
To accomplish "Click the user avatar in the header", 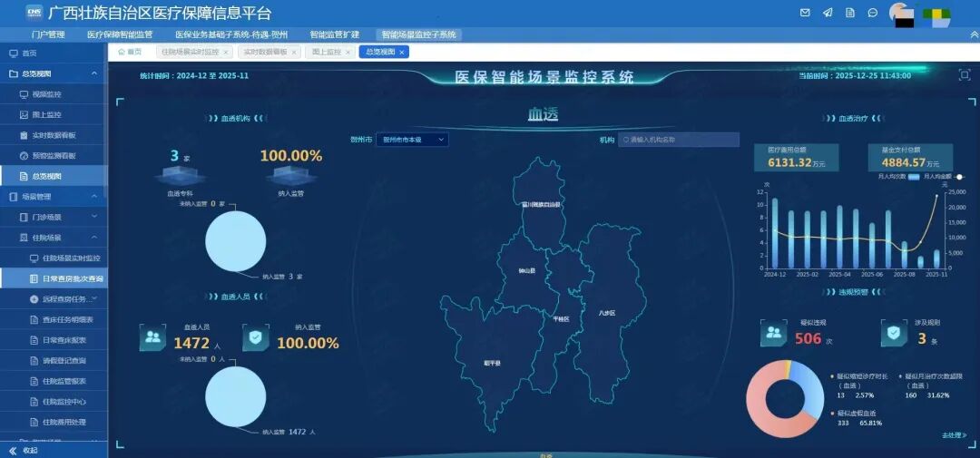I will (x=901, y=14).
